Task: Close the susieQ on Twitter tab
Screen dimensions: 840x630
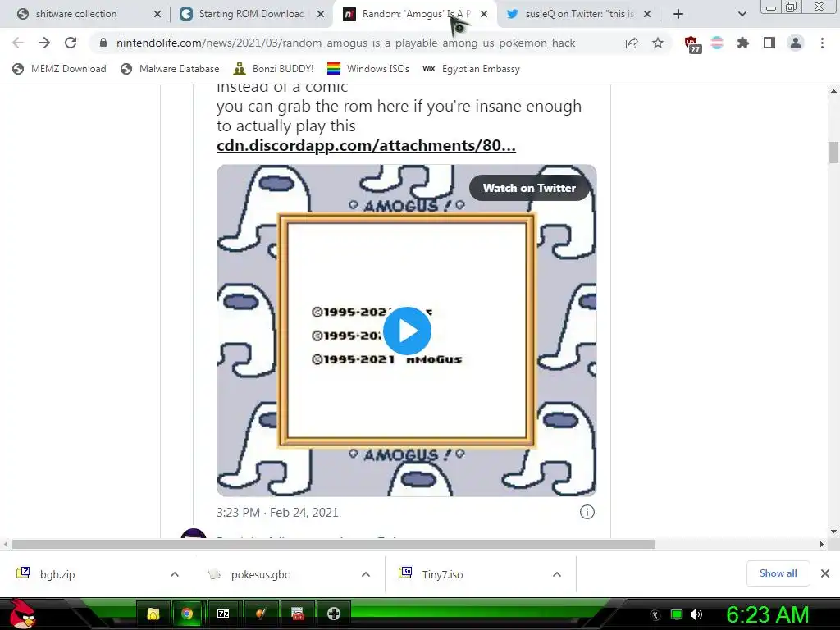Action: tap(647, 14)
